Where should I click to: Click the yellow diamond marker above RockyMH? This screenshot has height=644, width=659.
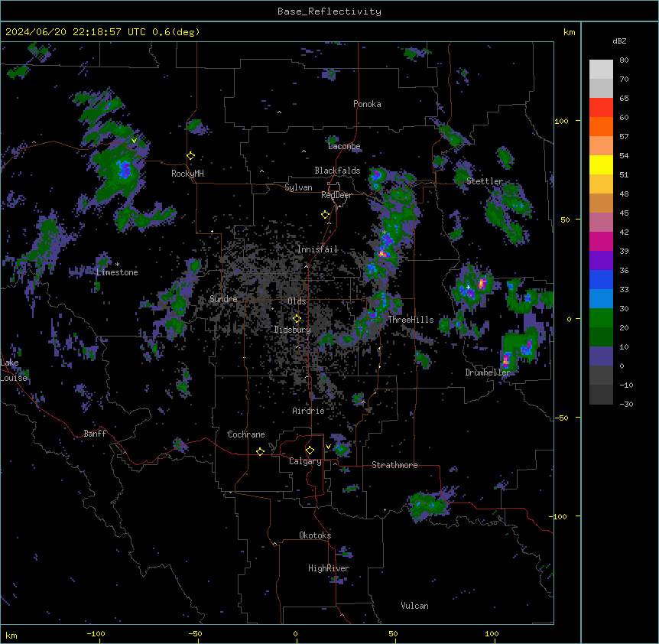(191, 155)
